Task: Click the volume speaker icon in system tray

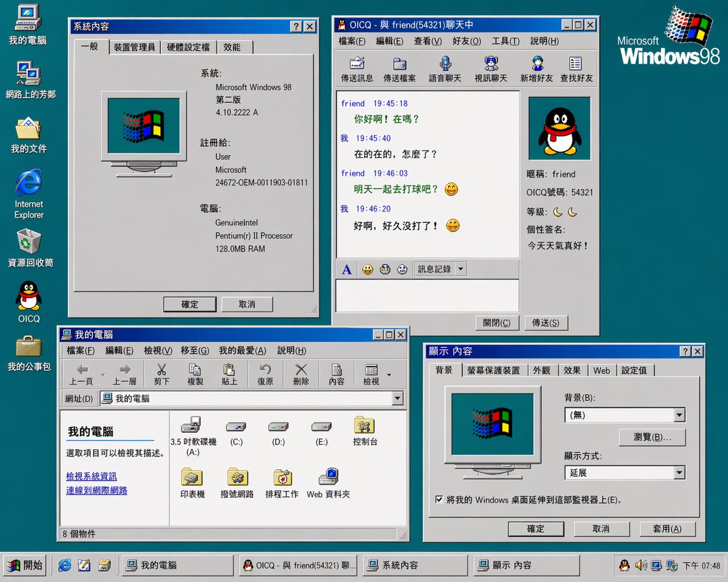Action: pos(641,565)
